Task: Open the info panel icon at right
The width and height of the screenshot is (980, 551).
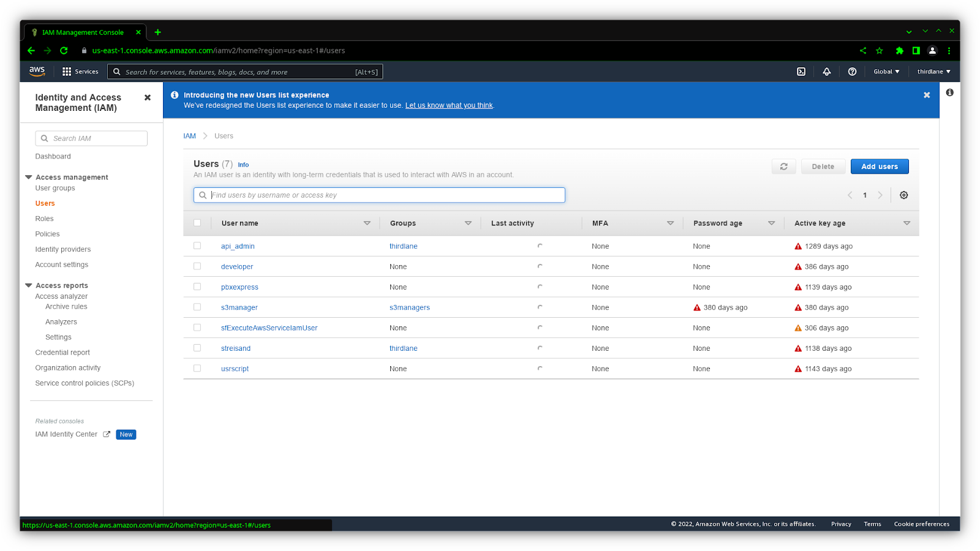Action: (x=949, y=92)
